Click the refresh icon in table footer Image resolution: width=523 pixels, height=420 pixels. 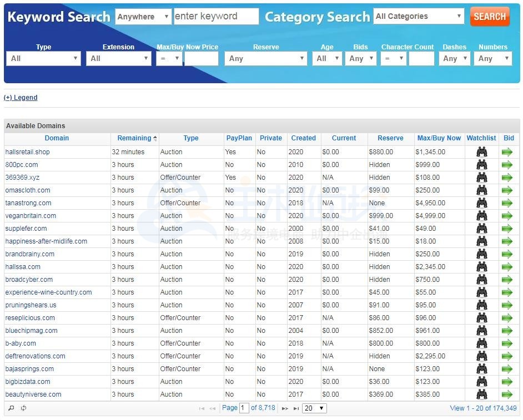pos(24,408)
